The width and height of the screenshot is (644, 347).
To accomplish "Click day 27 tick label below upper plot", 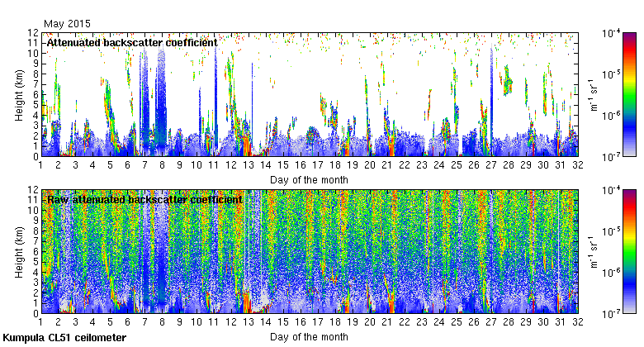I will point(491,165).
